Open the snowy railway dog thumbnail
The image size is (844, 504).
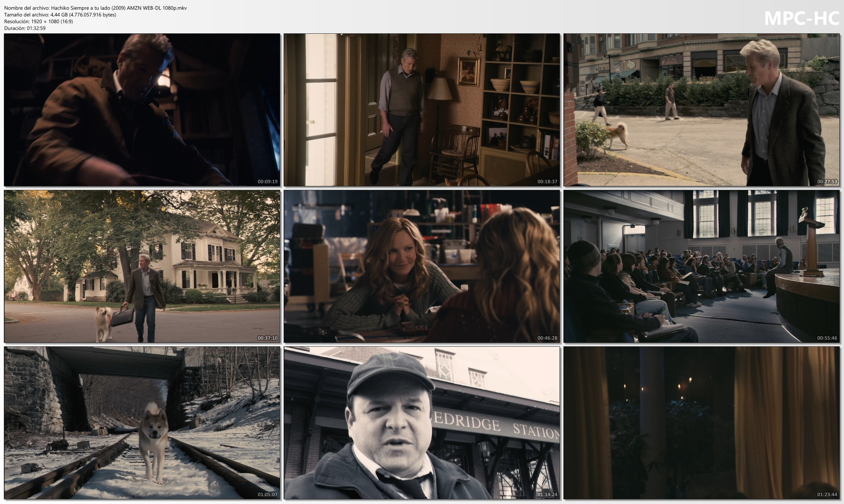tap(142, 423)
